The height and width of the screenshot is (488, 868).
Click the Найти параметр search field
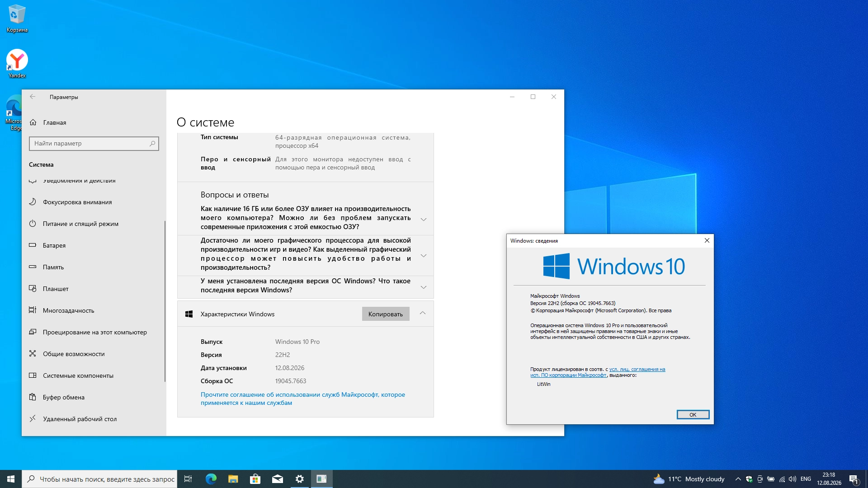94,144
